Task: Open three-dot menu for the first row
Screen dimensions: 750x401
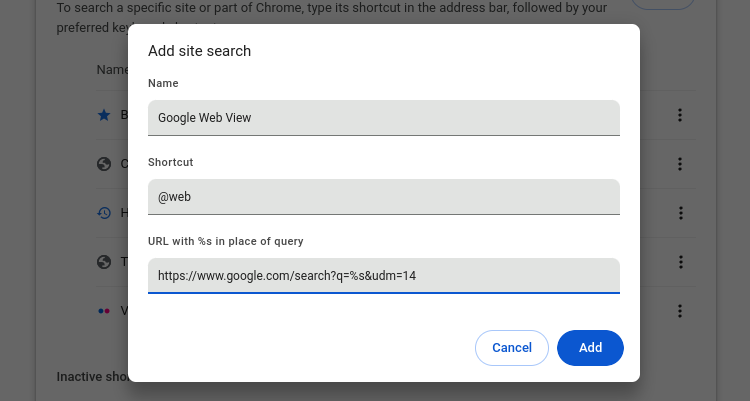Action: tap(680, 115)
